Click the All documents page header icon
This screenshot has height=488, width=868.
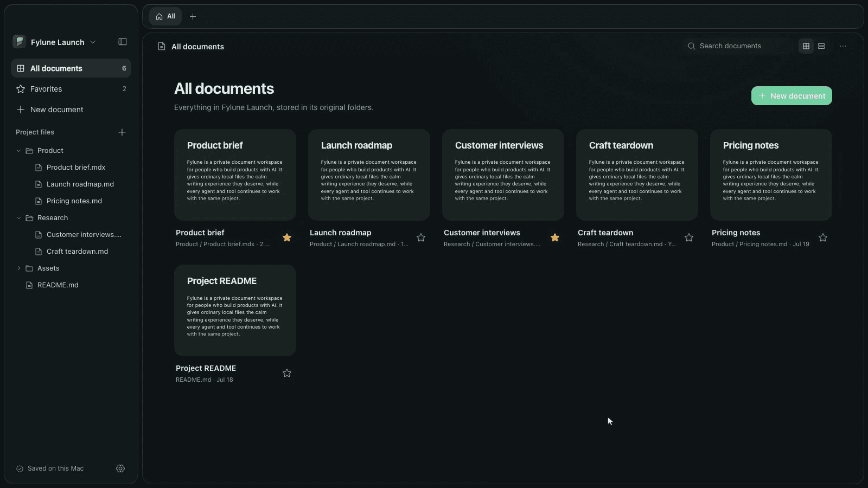coord(162,47)
